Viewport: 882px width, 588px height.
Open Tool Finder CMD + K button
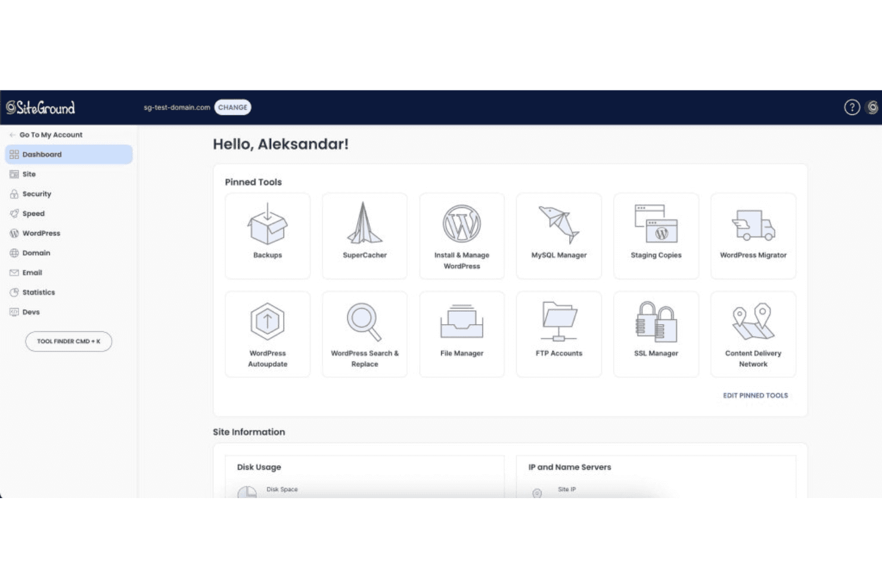click(x=69, y=341)
